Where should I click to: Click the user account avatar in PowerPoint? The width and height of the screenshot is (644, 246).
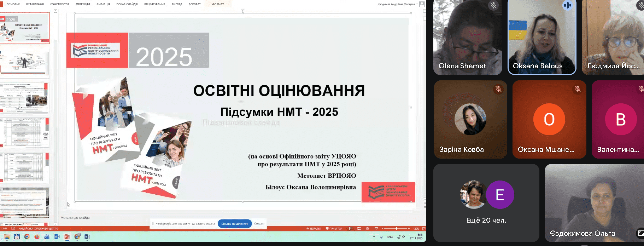coord(422,4)
